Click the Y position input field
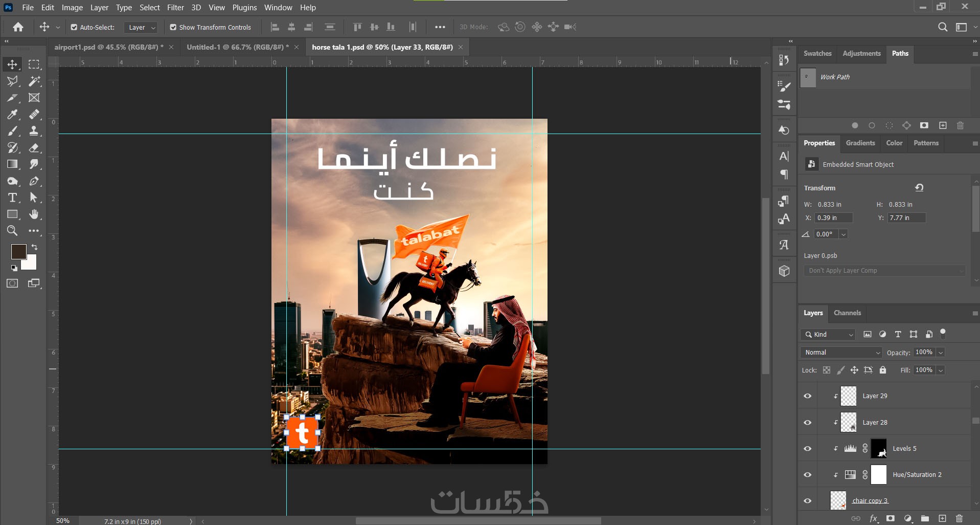The width and height of the screenshot is (980, 525). pos(906,218)
